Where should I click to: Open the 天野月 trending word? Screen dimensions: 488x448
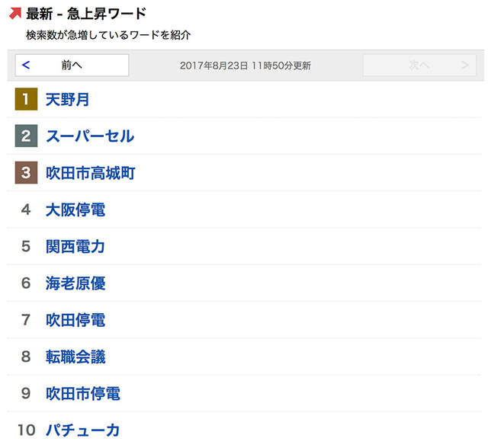click(x=68, y=99)
